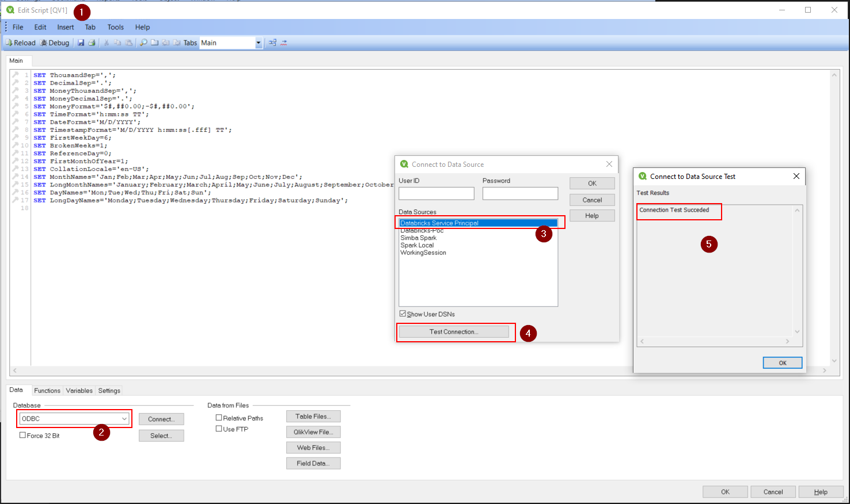The width and height of the screenshot is (850, 504).
Task: Expand the Tabs dropdown showing Main
Action: click(258, 43)
